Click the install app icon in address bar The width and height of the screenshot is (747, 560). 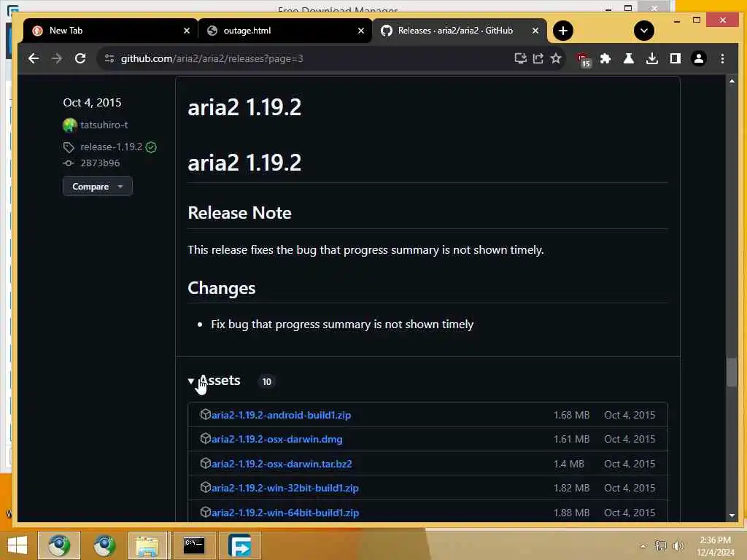pos(520,58)
